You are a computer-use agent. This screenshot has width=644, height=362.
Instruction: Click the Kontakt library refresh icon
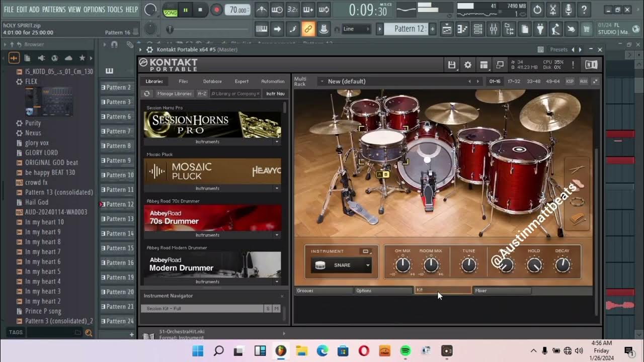[147, 94]
